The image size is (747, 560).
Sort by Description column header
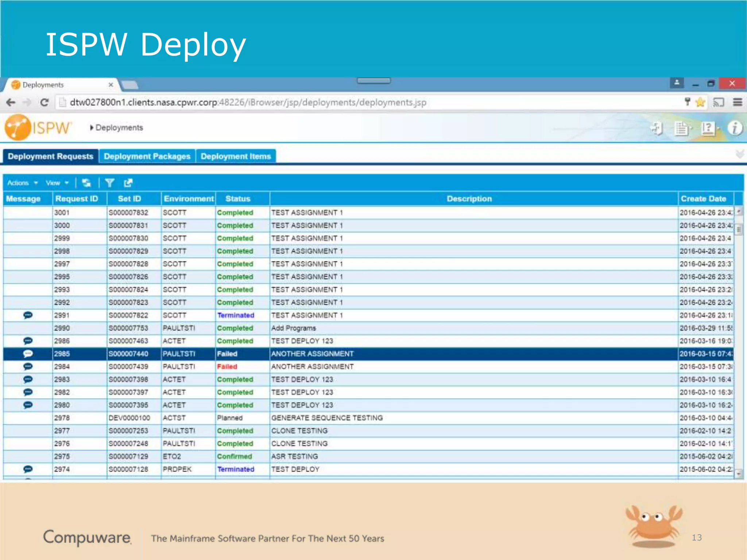point(474,199)
